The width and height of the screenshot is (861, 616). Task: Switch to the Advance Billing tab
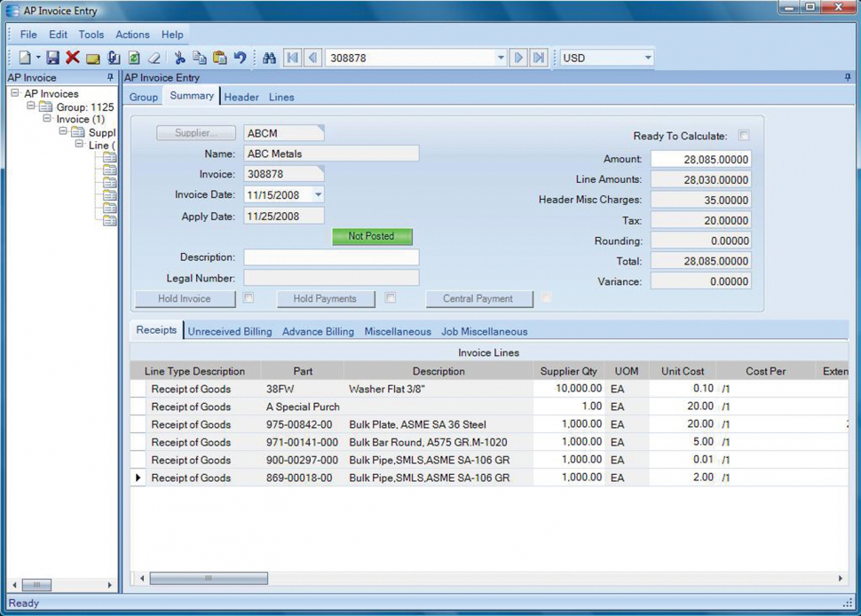(x=318, y=332)
